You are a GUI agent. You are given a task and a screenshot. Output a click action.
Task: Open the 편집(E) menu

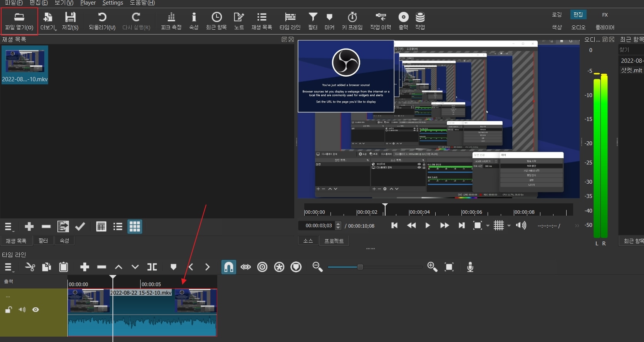point(39,3)
